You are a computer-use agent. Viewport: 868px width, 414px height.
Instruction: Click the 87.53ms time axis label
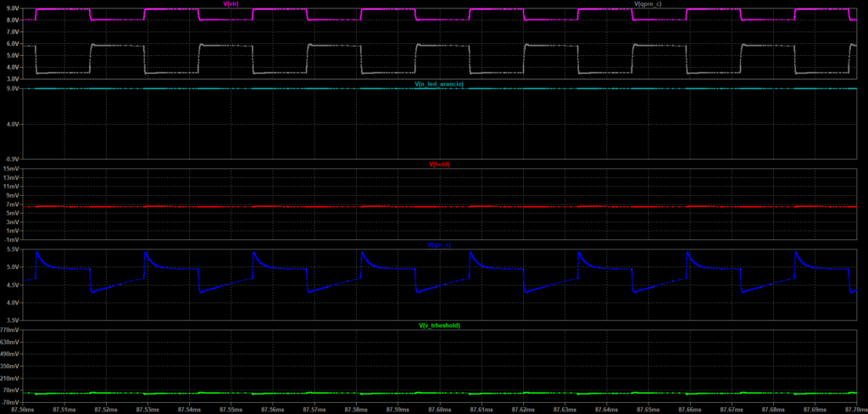pos(147,410)
